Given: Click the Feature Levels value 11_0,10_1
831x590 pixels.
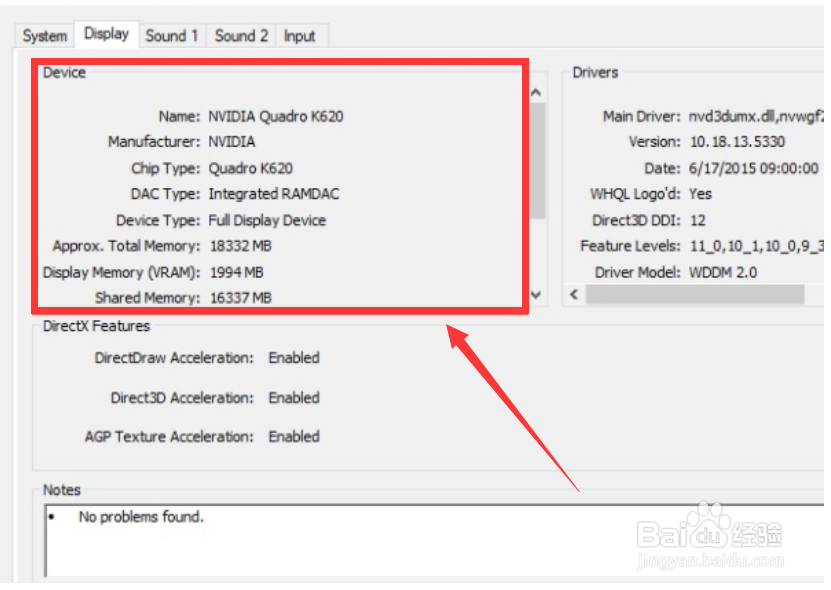Looking at the screenshot, I should [756, 246].
